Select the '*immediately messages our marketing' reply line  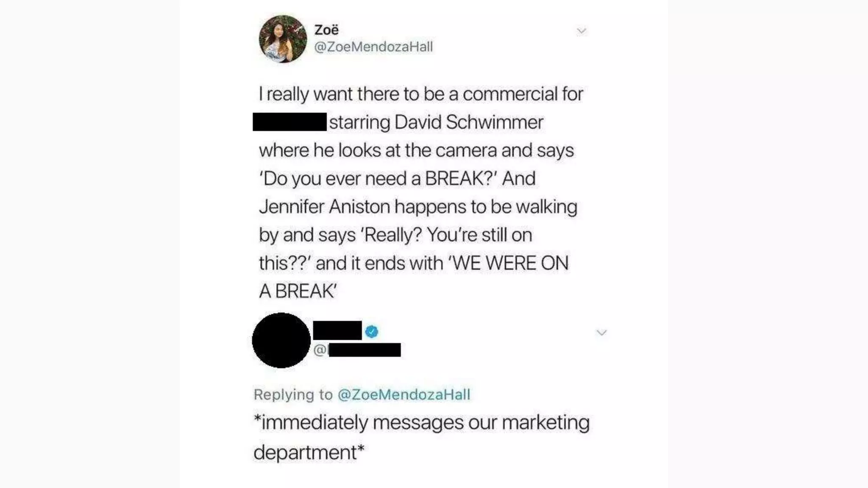point(422,423)
